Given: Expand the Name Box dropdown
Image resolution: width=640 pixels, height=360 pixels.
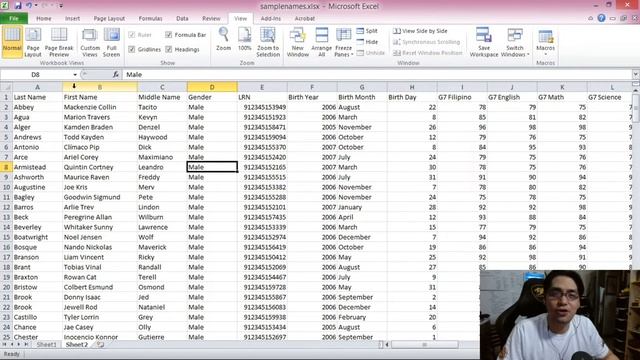Looking at the screenshot, I should pos(75,75).
